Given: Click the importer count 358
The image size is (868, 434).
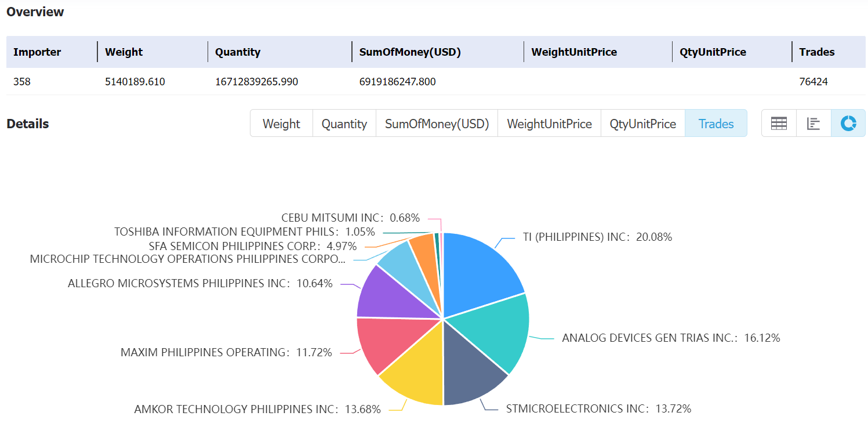Looking at the screenshot, I should tap(22, 82).
